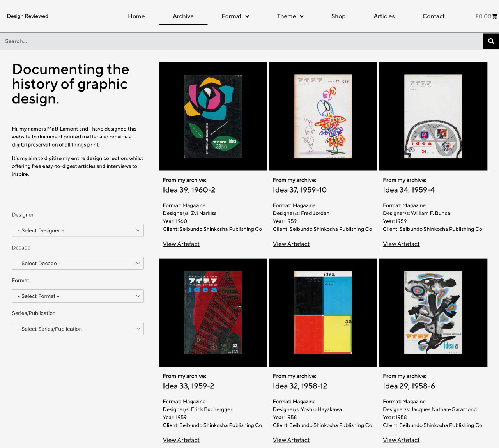View Artefact for Idea 34
Image resolution: width=499 pixels, height=448 pixels.
(401, 244)
